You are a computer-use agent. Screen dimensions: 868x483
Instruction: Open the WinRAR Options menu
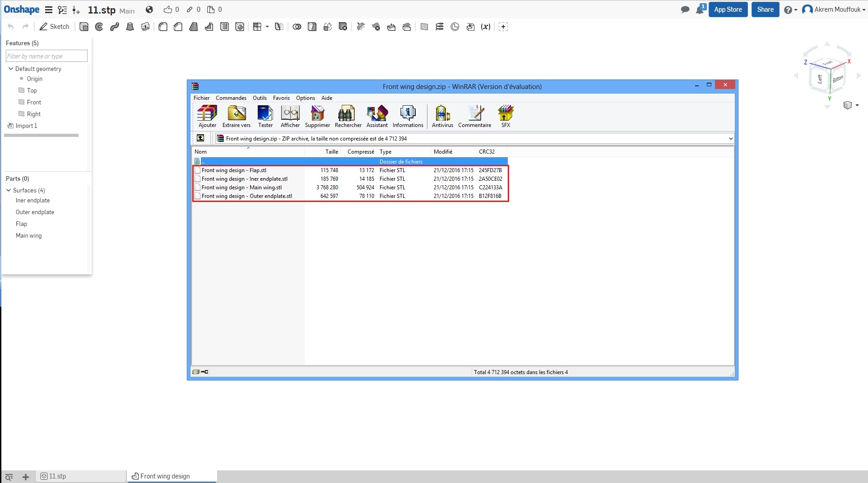(x=306, y=98)
